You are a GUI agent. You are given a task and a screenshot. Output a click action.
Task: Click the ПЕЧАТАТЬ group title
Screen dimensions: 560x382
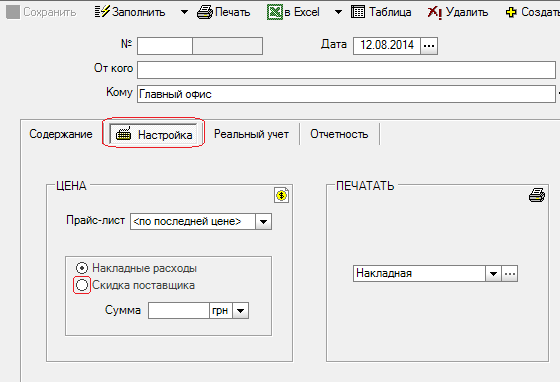click(x=365, y=186)
